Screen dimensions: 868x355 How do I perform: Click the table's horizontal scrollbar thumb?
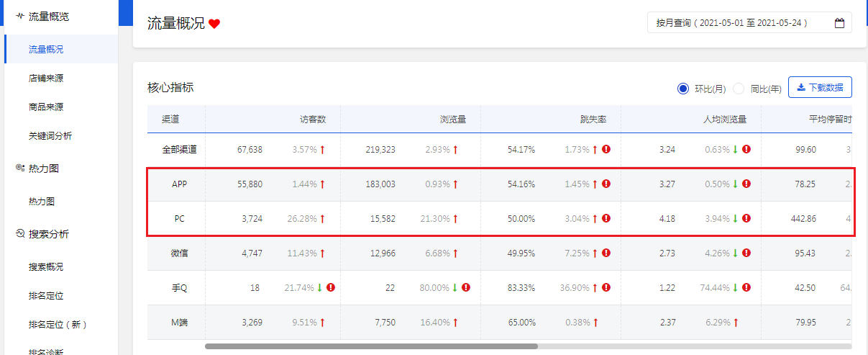tap(371, 346)
